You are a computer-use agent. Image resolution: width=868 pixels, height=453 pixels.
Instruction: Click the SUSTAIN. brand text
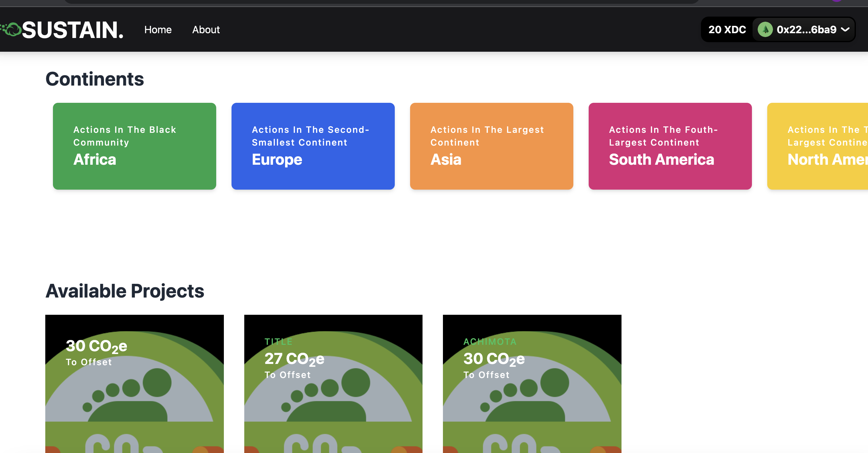coord(72,30)
